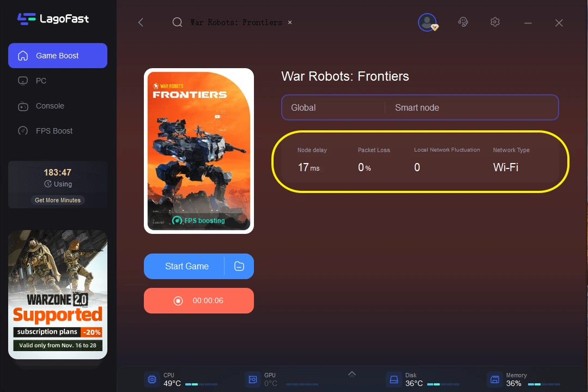Viewport: 588px width, 392px height.
Task: Clear the War Robots search text
Action: (x=290, y=22)
